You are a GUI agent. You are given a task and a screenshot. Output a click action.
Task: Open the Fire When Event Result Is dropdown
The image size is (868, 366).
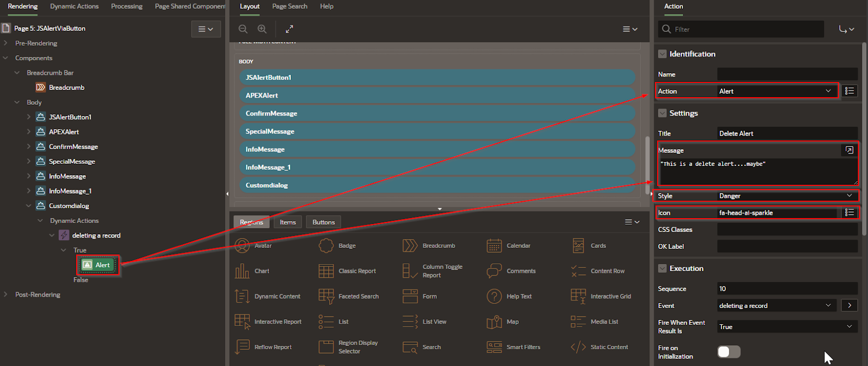[787, 326]
